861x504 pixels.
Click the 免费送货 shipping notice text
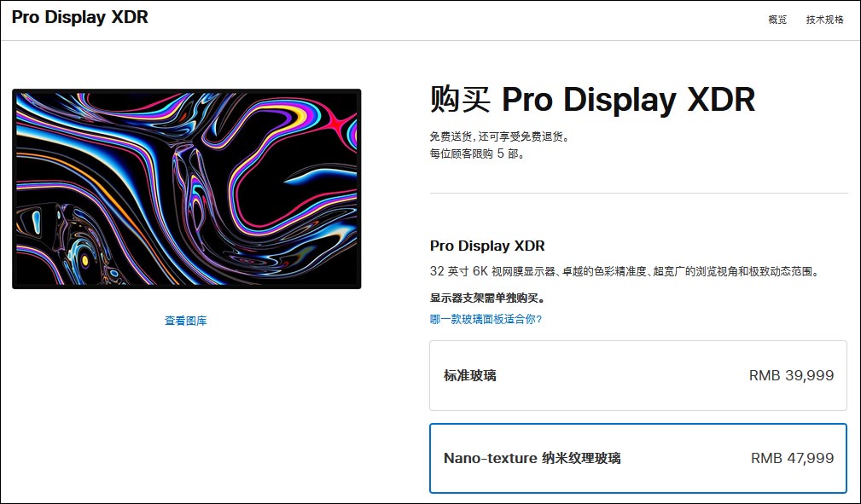pyautogui.click(x=451, y=136)
